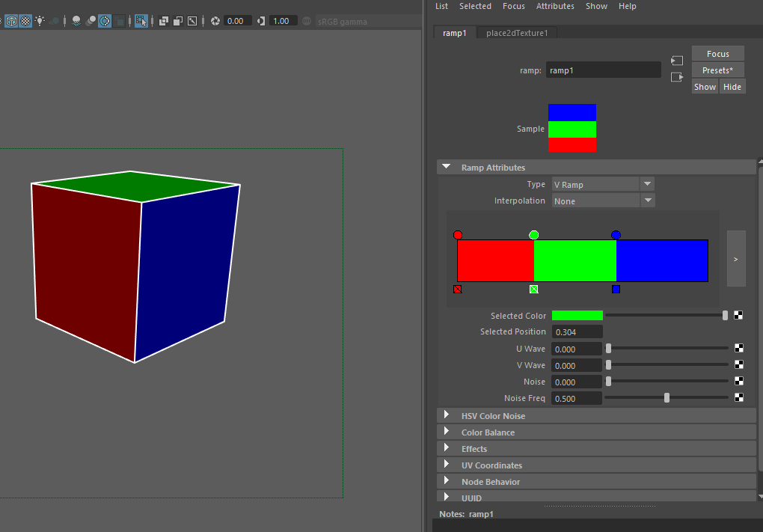Click the Presets* button
Screen dimensions: 763x532
click(717, 70)
